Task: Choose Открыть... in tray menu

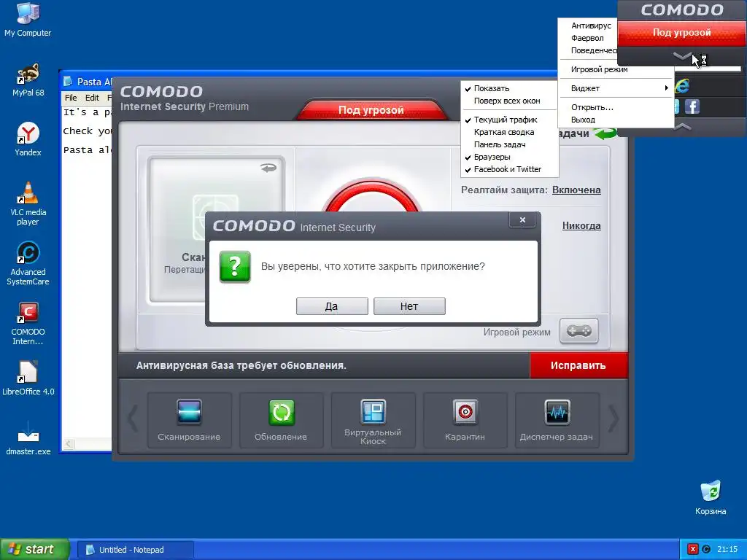Action: [x=592, y=107]
